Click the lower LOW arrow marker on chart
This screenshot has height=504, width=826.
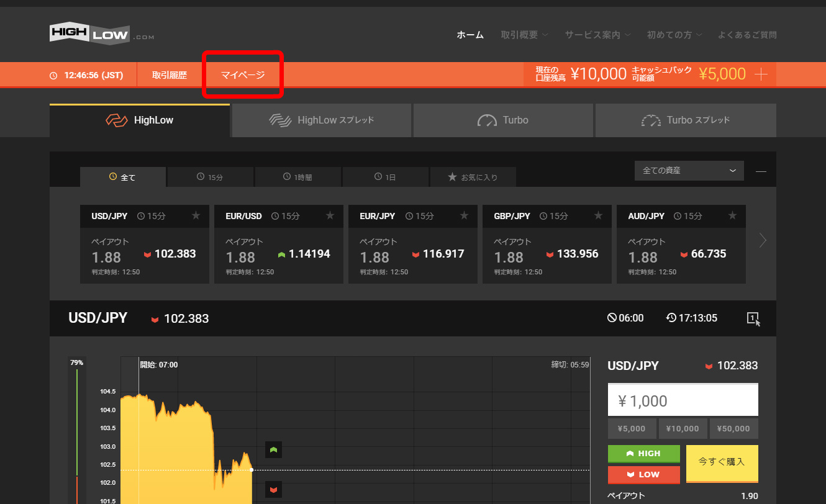pos(273,490)
